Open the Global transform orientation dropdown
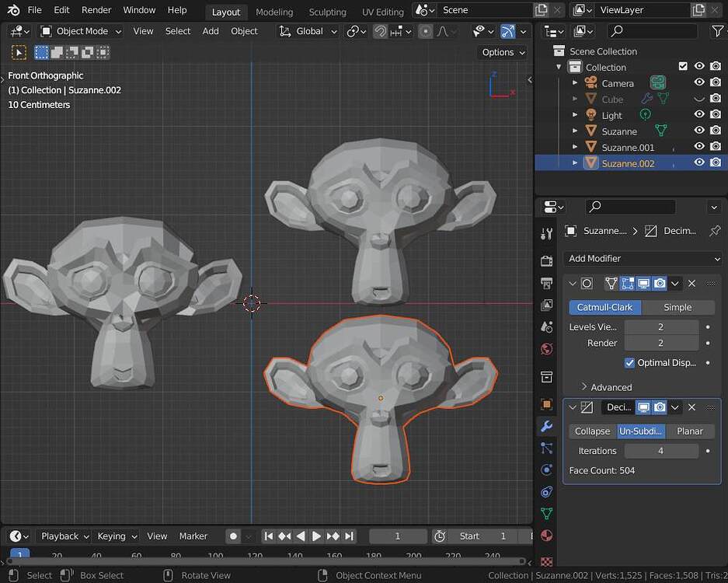Viewport: 728px width, 583px height. click(x=308, y=31)
